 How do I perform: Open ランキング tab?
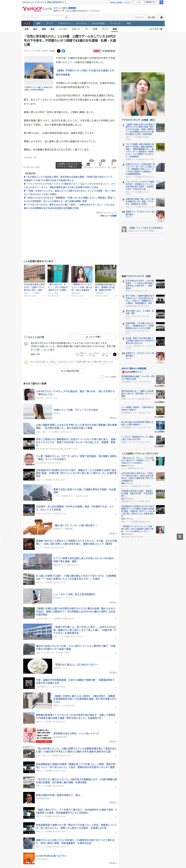click(x=115, y=24)
